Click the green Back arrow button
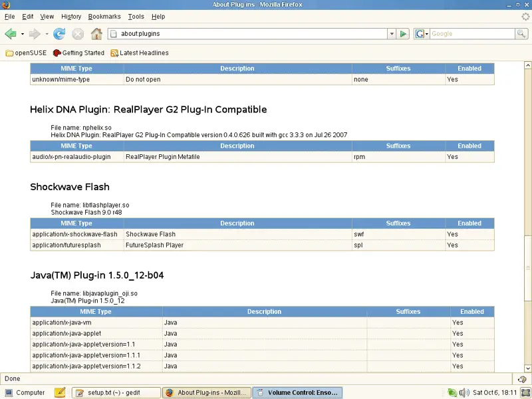 click(11, 34)
